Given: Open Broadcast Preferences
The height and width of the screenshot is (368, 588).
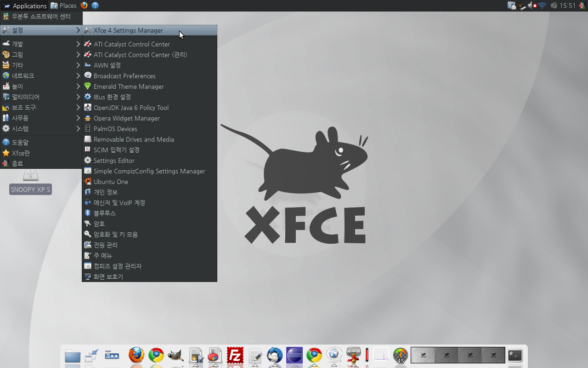Looking at the screenshot, I should coord(149,76).
